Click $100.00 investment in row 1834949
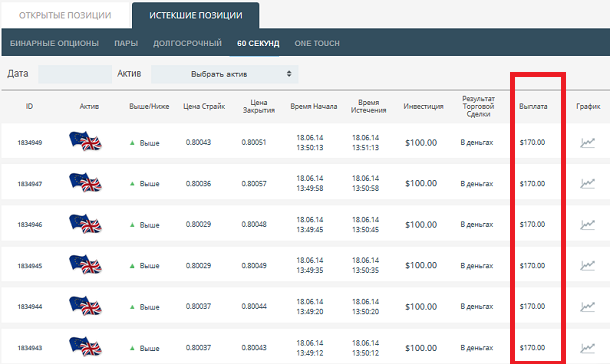The width and height of the screenshot is (610, 364). [421, 143]
